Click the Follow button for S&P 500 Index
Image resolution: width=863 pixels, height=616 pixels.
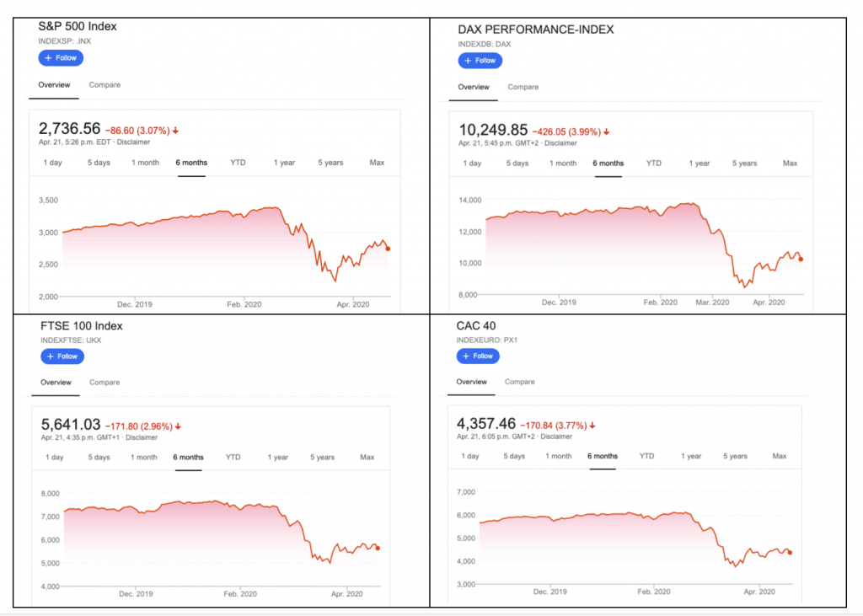(61, 57)
